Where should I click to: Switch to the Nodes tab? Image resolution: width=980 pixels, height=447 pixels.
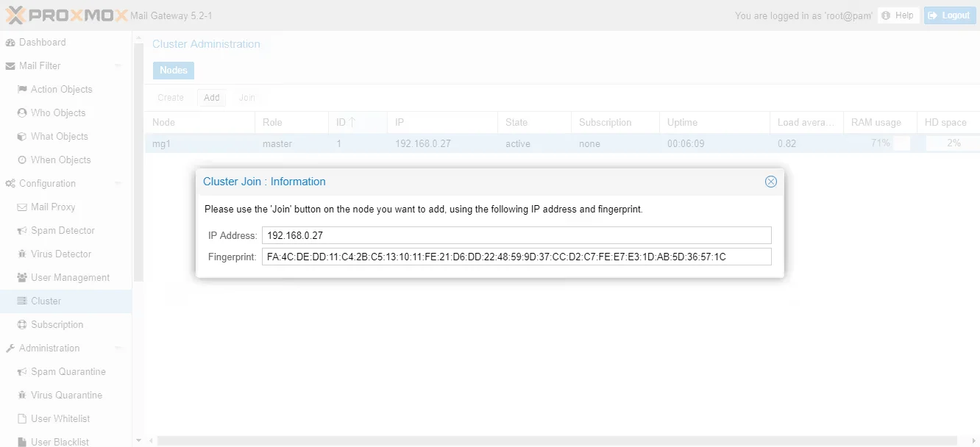click(173, 70)
